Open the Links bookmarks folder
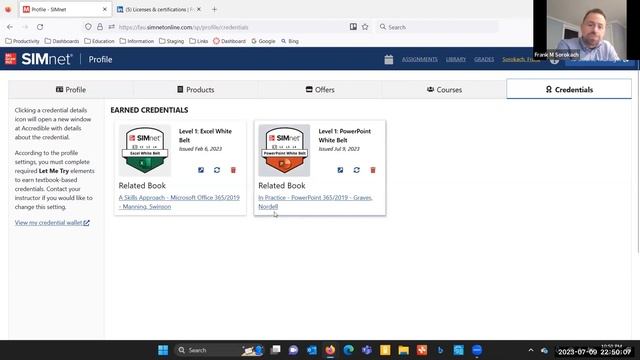Image resolution: width=640 pixels, height=360 pixels. coord(198,41)
